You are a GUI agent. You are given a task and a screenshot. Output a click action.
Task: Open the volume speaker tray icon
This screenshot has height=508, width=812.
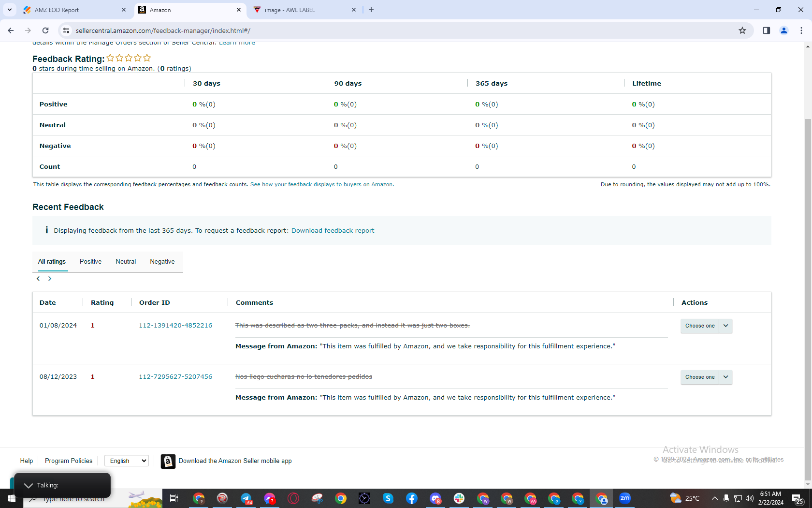click(750, 498)
